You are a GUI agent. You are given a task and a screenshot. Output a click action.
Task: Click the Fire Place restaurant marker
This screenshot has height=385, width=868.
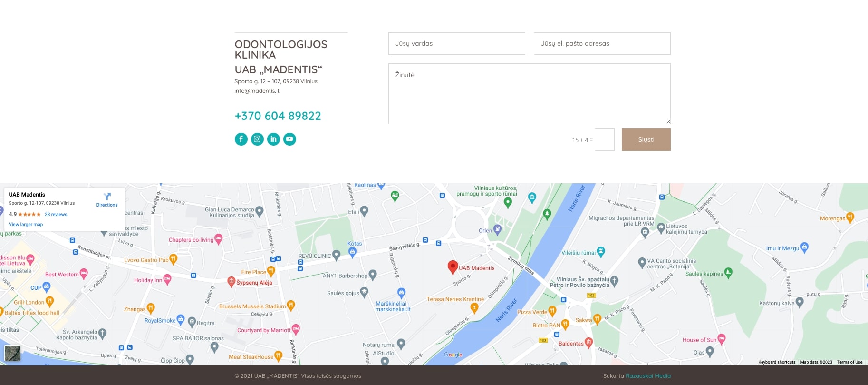click(x=271, y=271)
